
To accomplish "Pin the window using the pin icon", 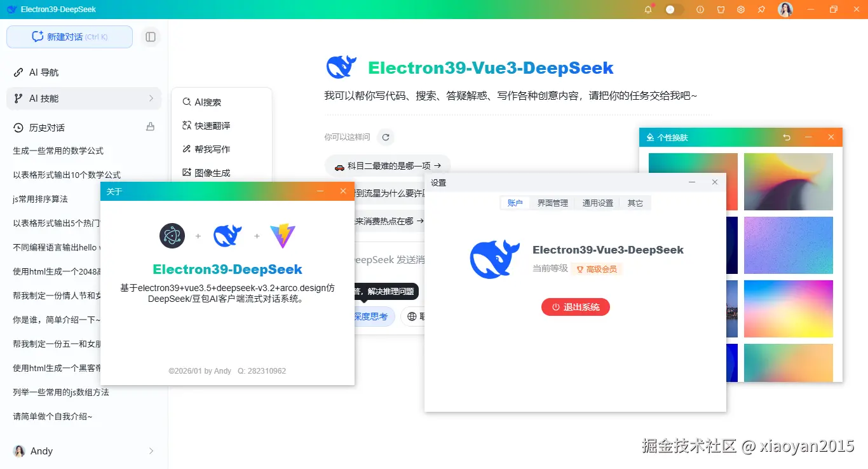I will click(x=761, y=10).
